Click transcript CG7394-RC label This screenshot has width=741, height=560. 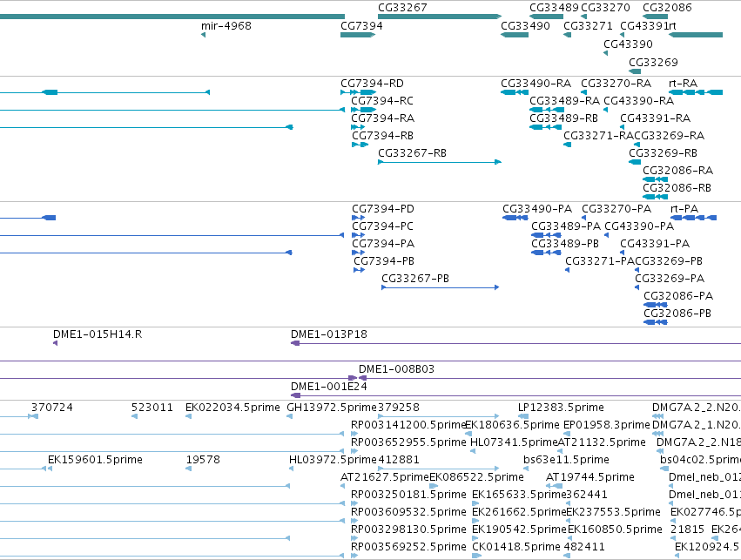click(382, 101)
